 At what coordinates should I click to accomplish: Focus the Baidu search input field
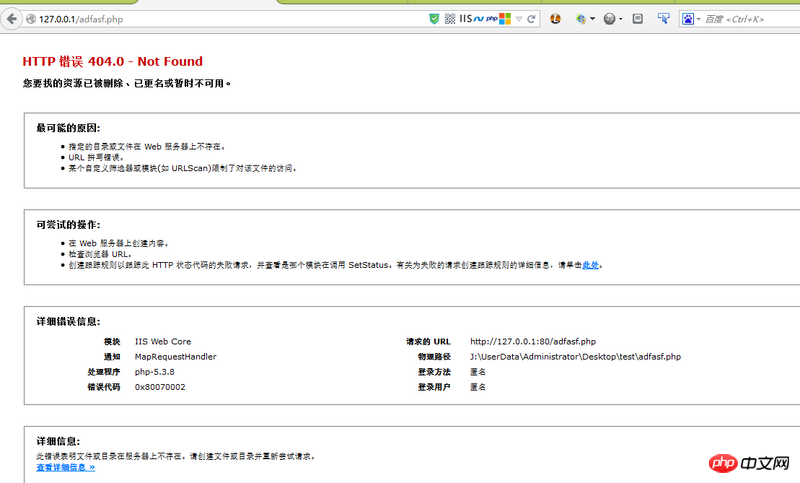[752, 19]
